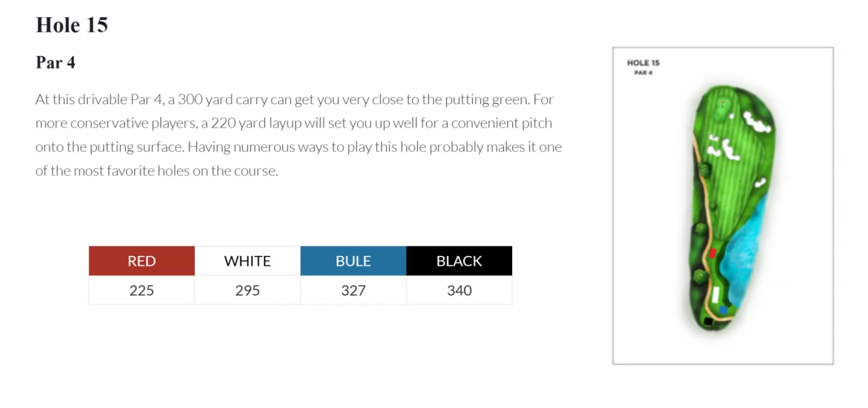Click the Par 4 subheading
The width and height of the screenshot is (868, 408).
pos(56,63)
